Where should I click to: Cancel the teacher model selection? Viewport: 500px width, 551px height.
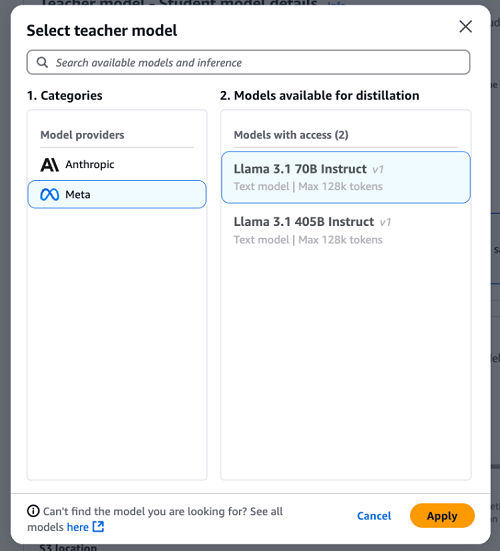click(374, 516)
